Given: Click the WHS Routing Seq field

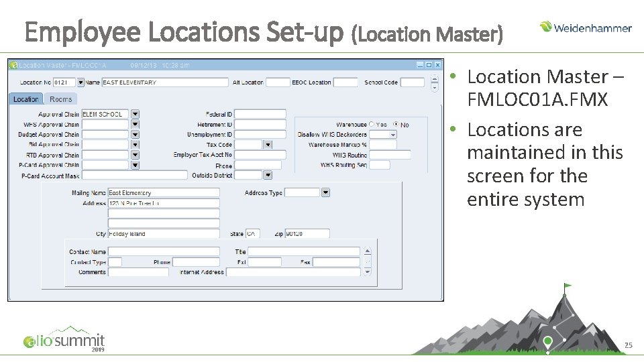Looking at the screenshot, I should pos(380,165).
